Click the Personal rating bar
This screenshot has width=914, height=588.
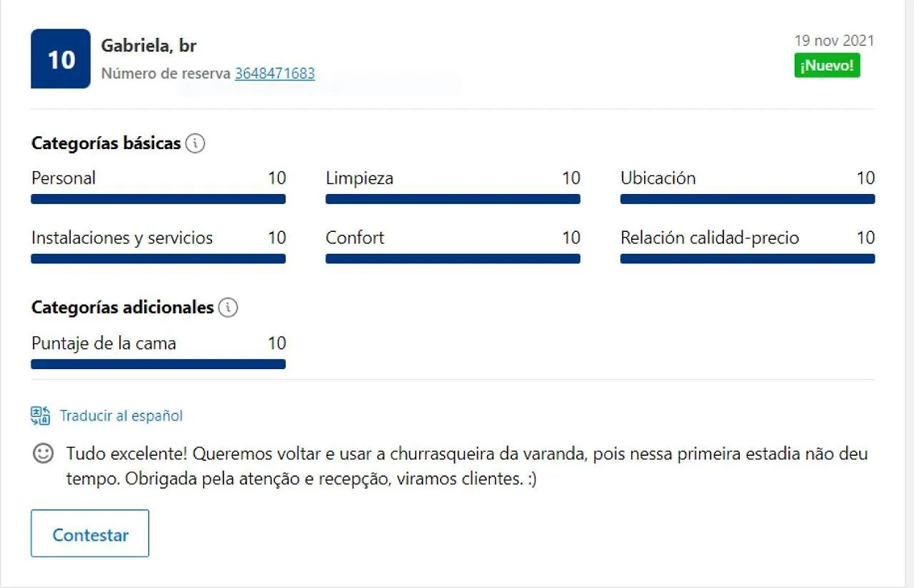coord(159,199)
